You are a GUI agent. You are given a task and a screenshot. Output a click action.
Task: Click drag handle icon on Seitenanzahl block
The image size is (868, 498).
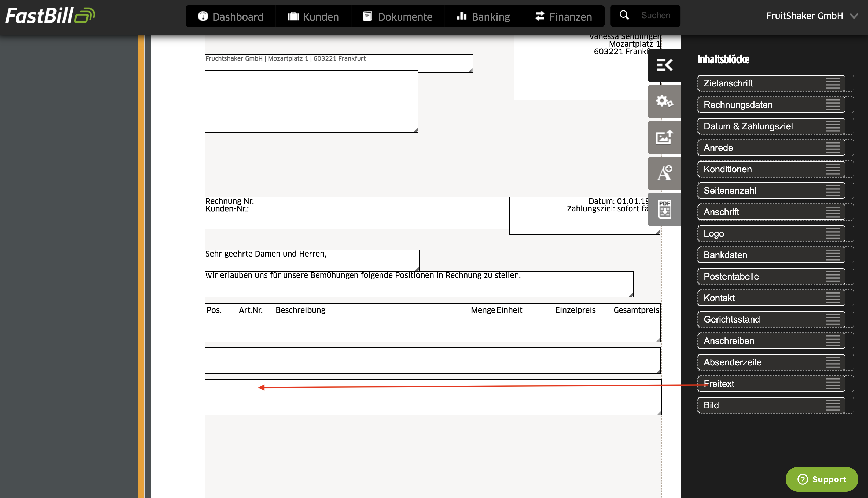point(833,191)
